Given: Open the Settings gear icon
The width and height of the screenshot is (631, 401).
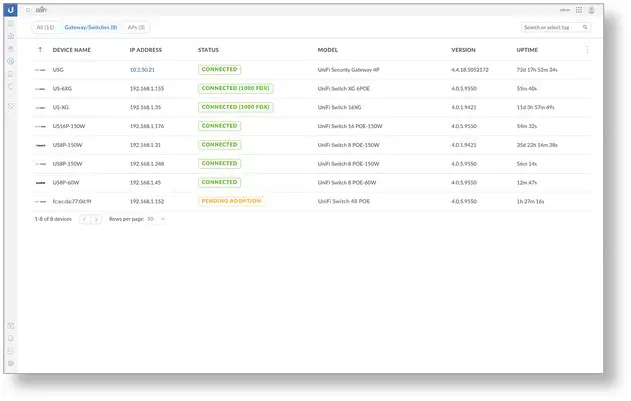Looking at the screenshot, I should click(x=11, y=364).
